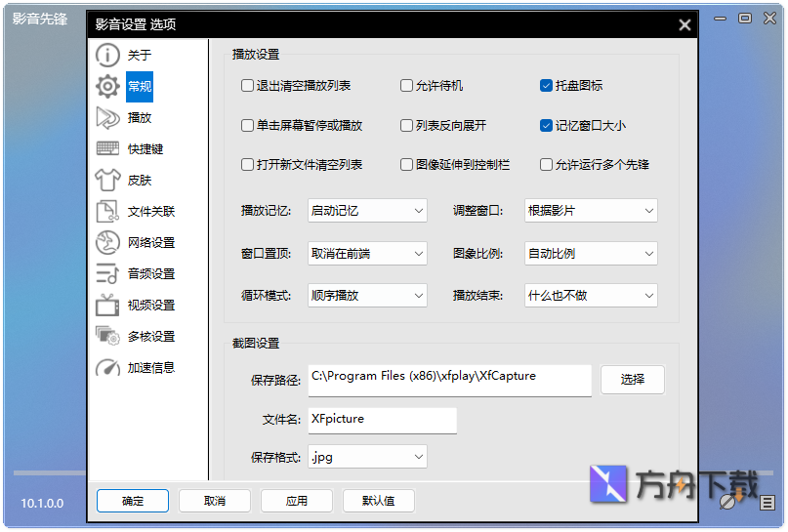Click the playlist icon in main window
Image resolution: width=788 pixels, height=532 pixels.
tap(767, 503)
